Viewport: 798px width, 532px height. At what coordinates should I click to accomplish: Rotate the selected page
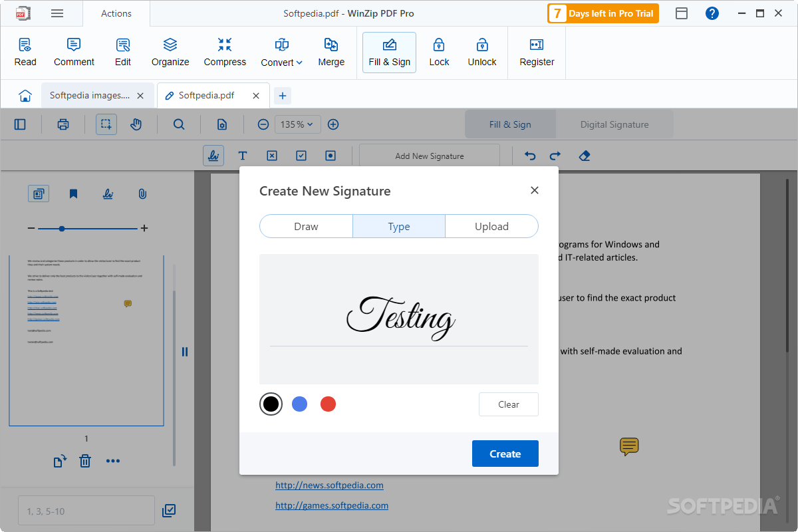[x=60, y=461]
